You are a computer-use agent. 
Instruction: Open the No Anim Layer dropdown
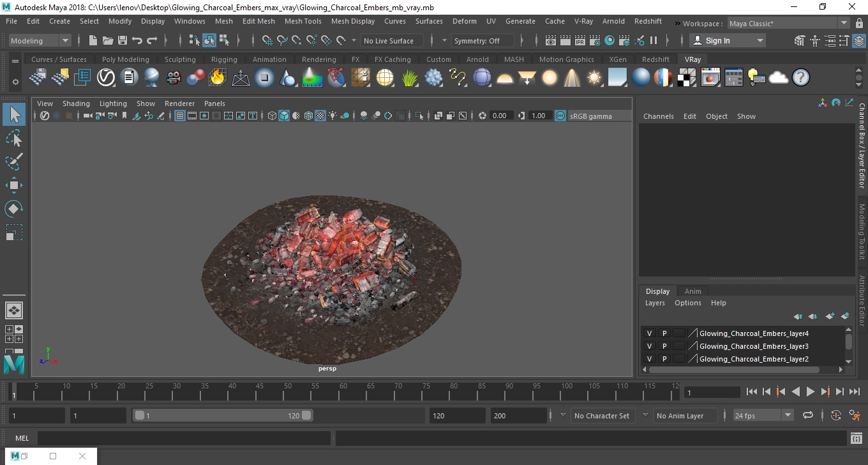(685, 415)
